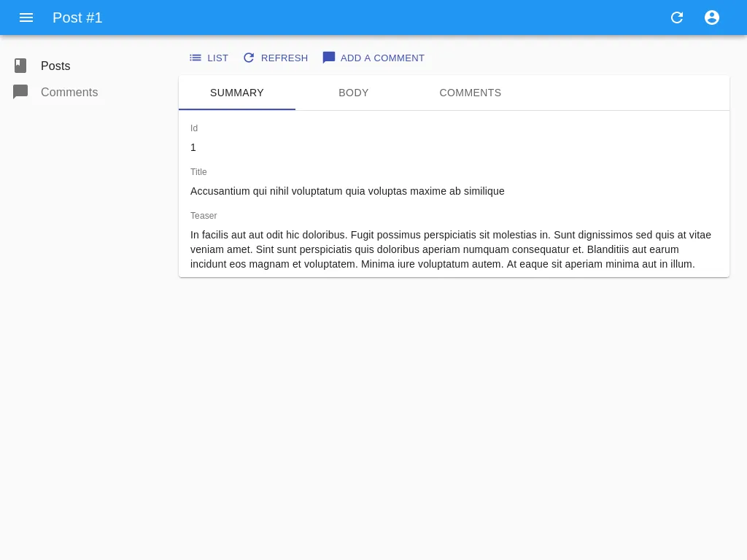The image size is (747, 560).
Task: Click the Comments bubble icon in sidebar
Action: pos(20,92)
